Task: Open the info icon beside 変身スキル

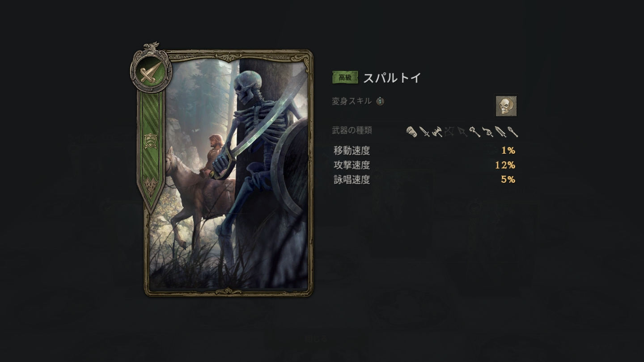Action: coord(380,101)
